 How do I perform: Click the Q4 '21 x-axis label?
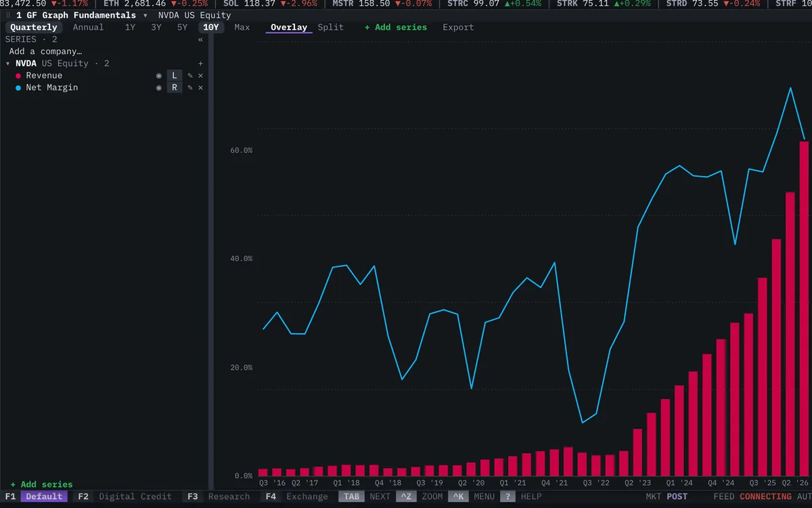point(554,484)
